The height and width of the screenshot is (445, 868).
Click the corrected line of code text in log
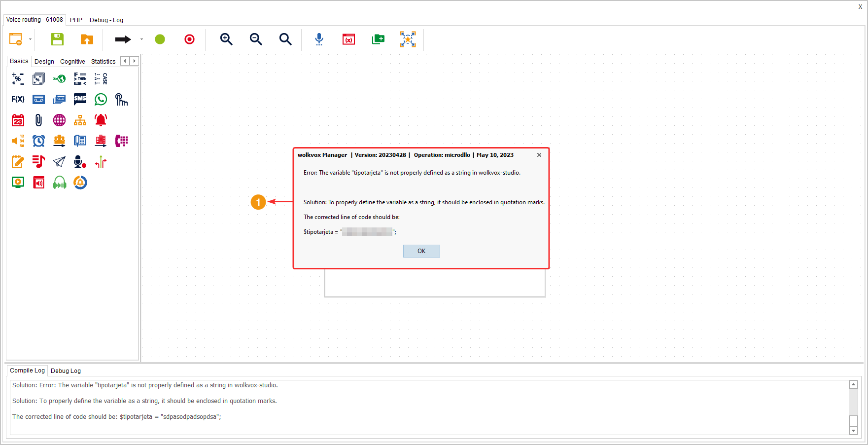pyautogui.click(x=117, y=417)
